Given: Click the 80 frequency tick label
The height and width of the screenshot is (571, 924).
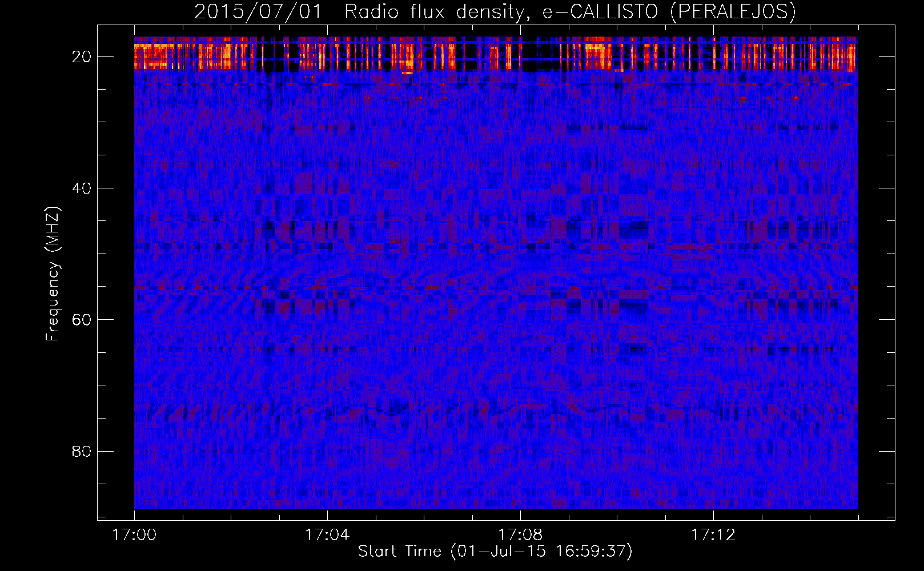Looking at the screenshot, I should (82, 452).
